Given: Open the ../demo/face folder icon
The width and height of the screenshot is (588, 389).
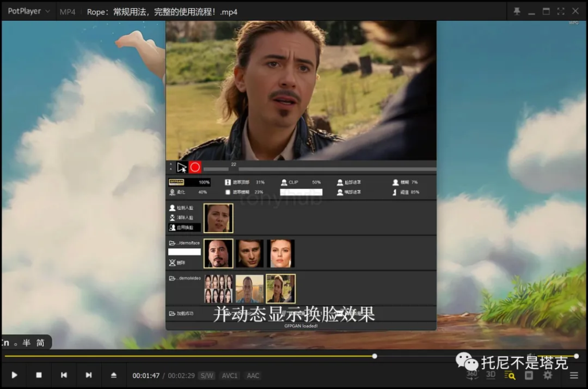Looking at the screenshot, I should pyautogui.click(x=172, y=243).
